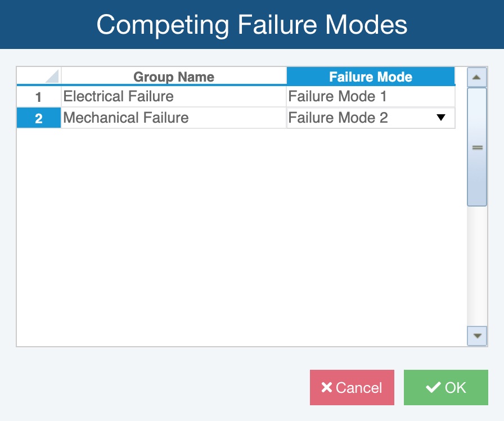The image size is (504, 421).
Task: Open the Failure Mode 2 dropdown arrow
Action: click(x=441, y=118)
